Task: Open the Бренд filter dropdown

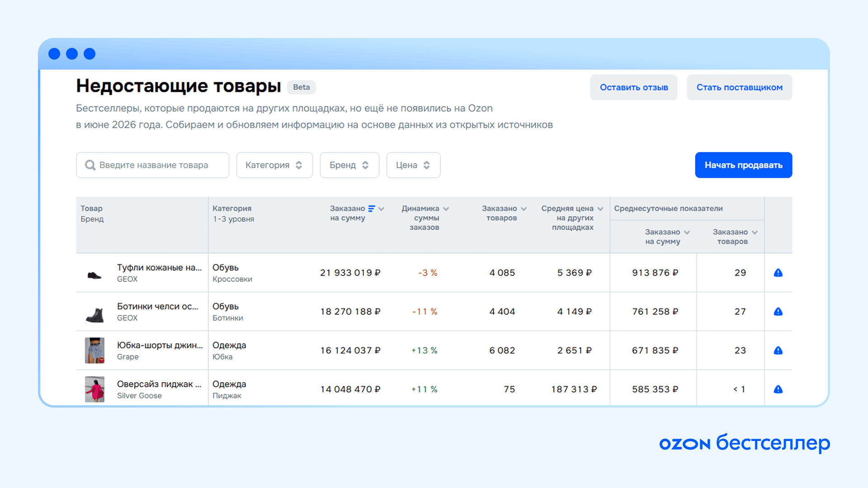Action: [x=349, y=165]
